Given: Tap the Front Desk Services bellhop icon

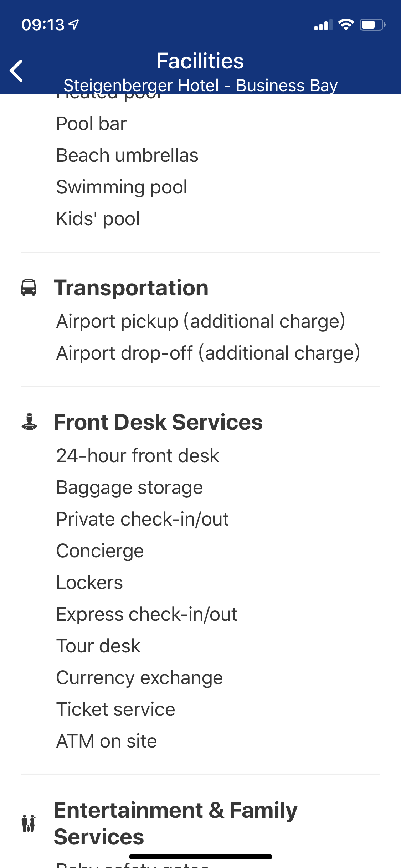Looking at the screenshot, I should [29, 422].
